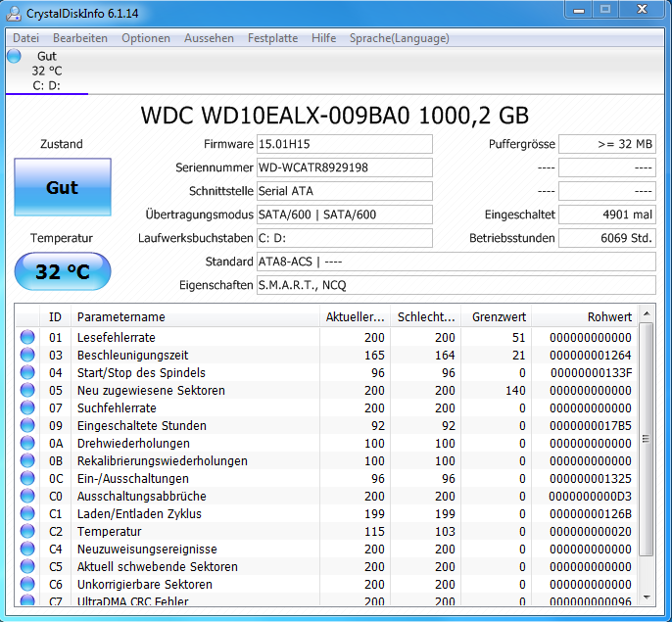
Task: Select raw value 00000000133F
Action: coord(591,372)
